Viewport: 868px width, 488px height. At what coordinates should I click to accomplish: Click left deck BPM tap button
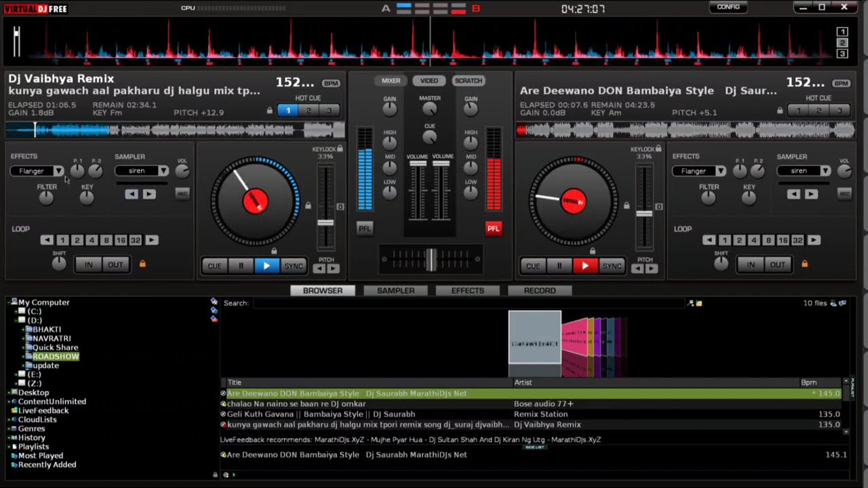(x=331, y=83)
